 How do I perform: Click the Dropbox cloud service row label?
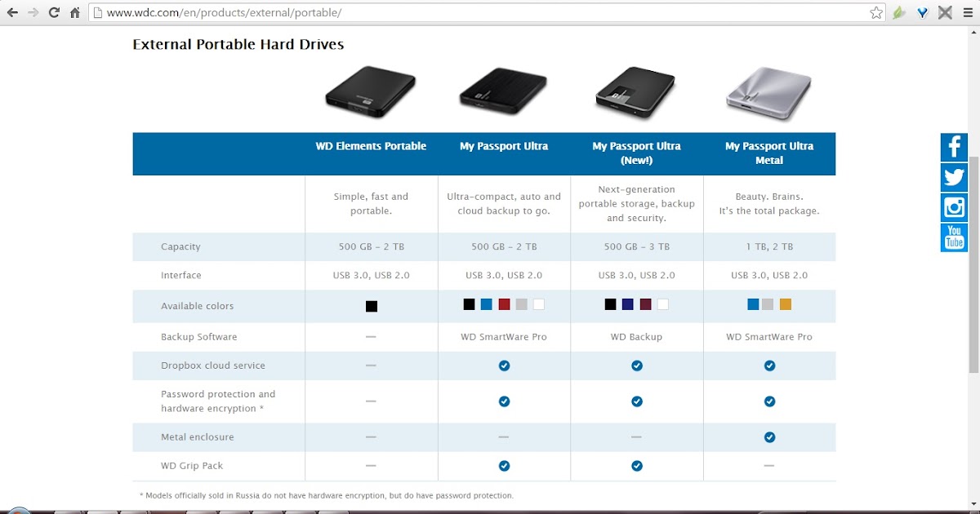pos(213,366)
